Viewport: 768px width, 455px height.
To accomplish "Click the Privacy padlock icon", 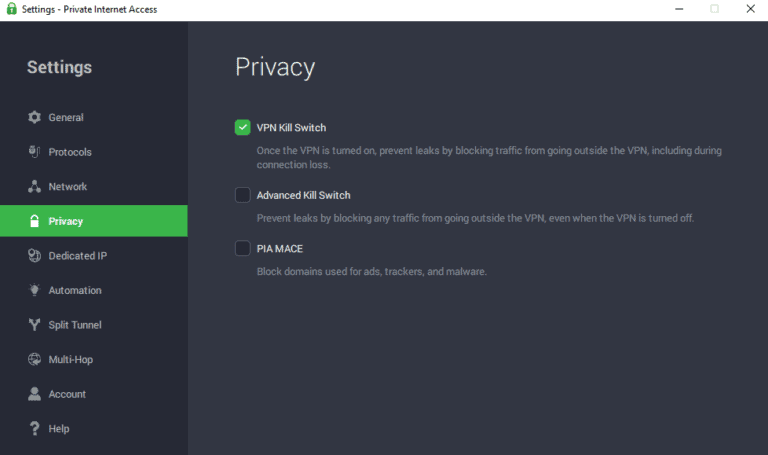I will (x=35, y=221).
